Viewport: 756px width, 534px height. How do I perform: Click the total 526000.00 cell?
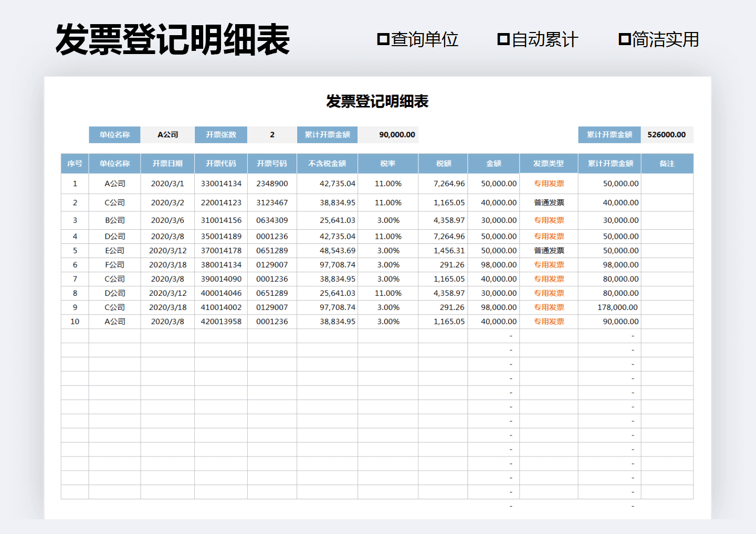(667, 135)
